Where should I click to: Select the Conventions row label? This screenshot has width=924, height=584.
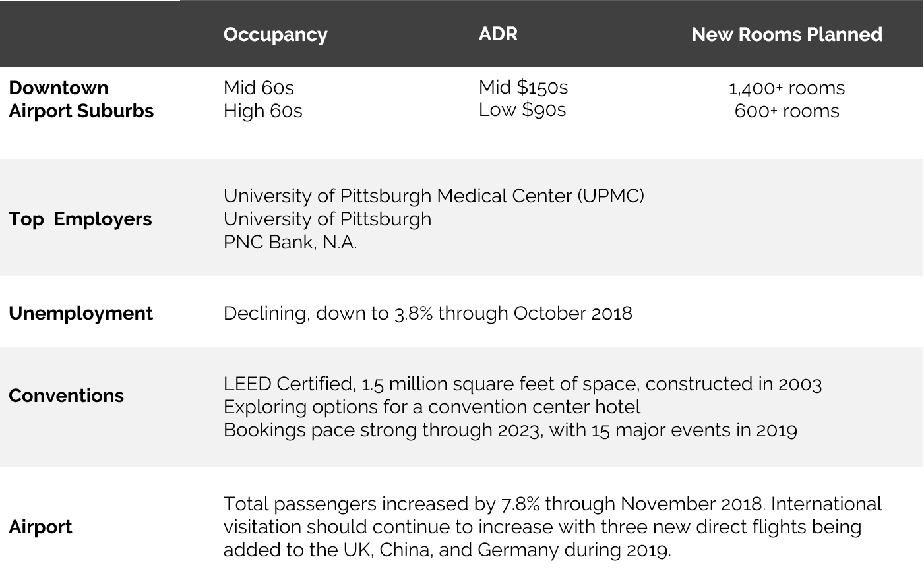pyautogui.click(x=66, y=395)
